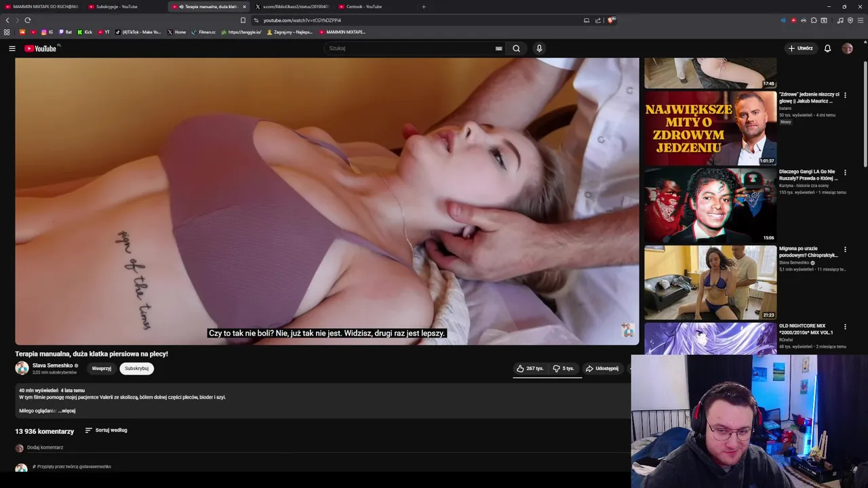This screenshot has height=488, width=868.
Task: Start voice search with the microphone
Action: click(539, 48)
